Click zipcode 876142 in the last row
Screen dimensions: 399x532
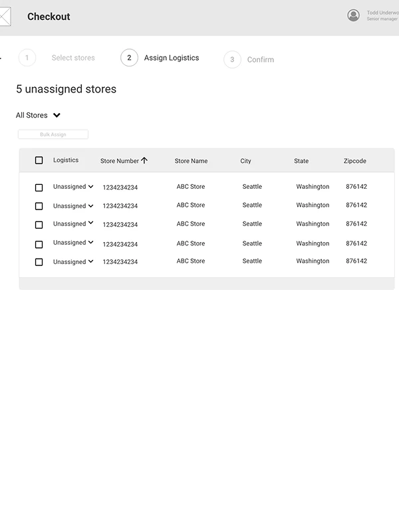(356, 261)
